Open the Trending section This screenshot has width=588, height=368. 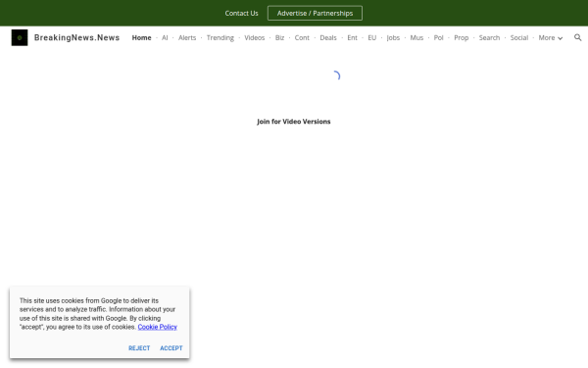coord(220,38)
